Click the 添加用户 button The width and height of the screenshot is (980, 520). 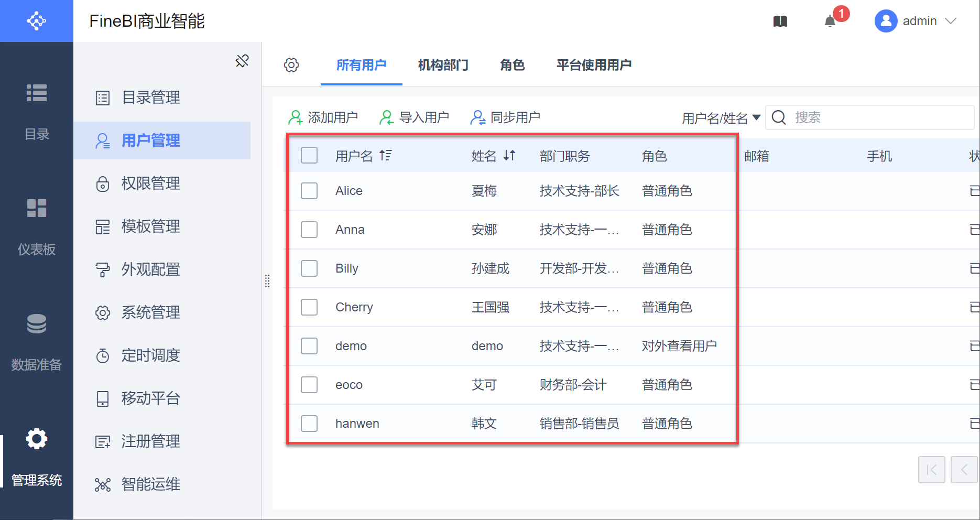click(323, 117)
